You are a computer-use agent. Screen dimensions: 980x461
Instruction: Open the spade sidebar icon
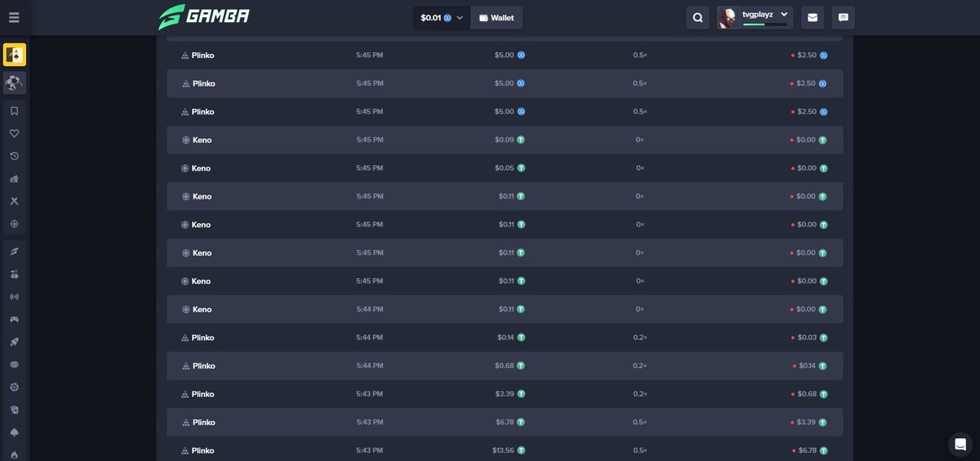click(15, 432)
